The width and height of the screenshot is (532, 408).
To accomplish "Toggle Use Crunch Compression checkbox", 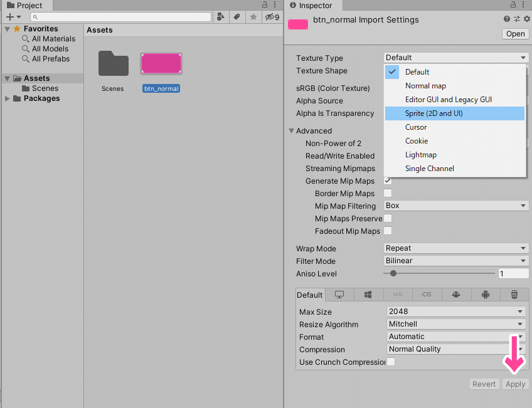I will [x=391, y=362].
